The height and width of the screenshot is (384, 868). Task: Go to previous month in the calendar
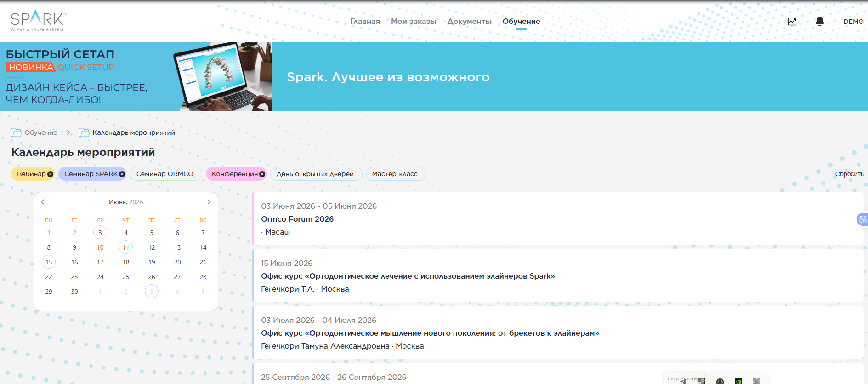pyautogui.click(x=43, y=202)
